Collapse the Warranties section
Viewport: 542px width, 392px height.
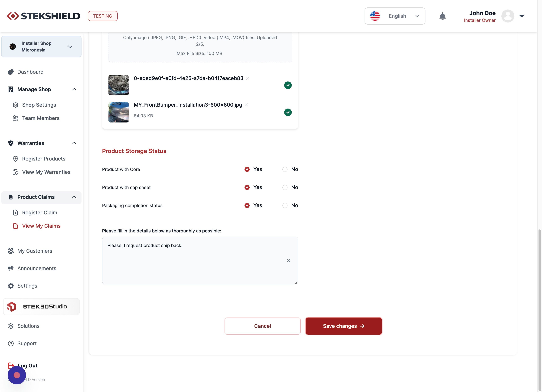[74, 143]
